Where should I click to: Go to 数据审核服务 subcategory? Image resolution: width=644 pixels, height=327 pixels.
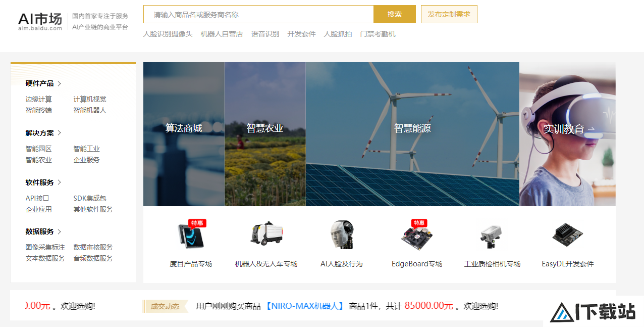[x=93, y=247]
